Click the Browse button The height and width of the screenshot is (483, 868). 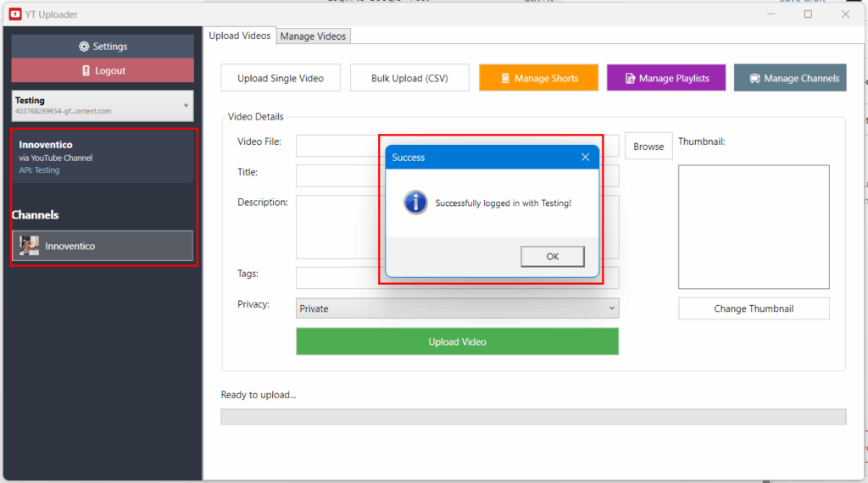coord(648,147)
